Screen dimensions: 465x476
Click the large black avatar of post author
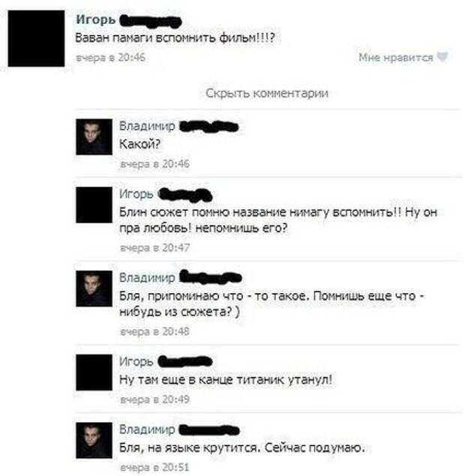[x=36, y=38]
